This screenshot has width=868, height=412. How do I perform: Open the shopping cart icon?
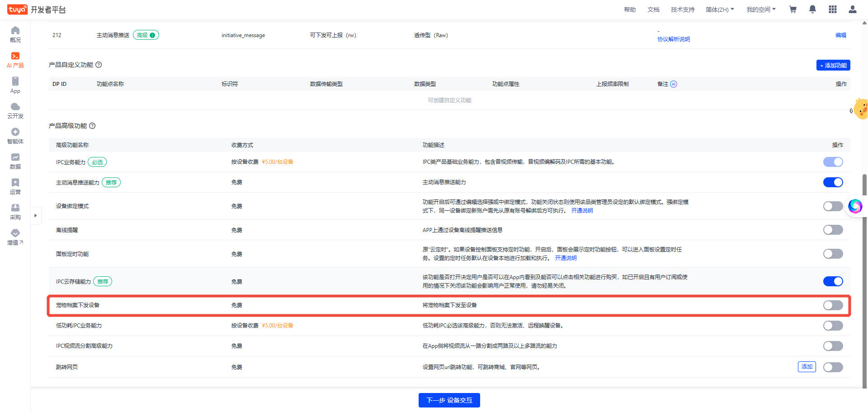tap(793, 9)
